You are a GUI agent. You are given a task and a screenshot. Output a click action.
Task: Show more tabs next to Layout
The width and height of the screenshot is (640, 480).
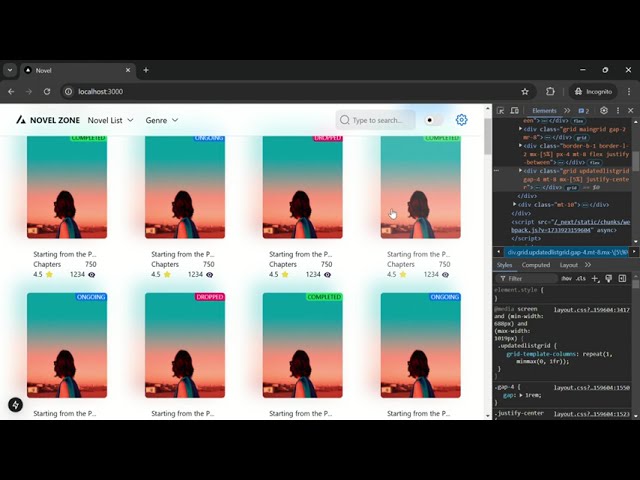(588, 265)
